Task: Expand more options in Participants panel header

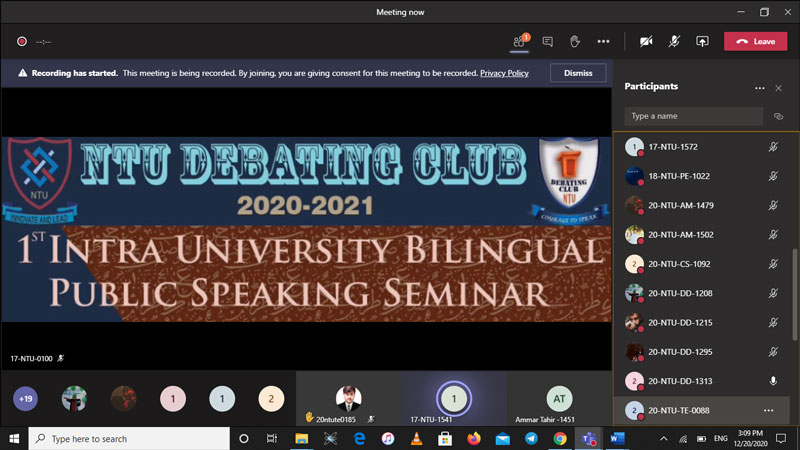Action: click(x=759, y=87)
